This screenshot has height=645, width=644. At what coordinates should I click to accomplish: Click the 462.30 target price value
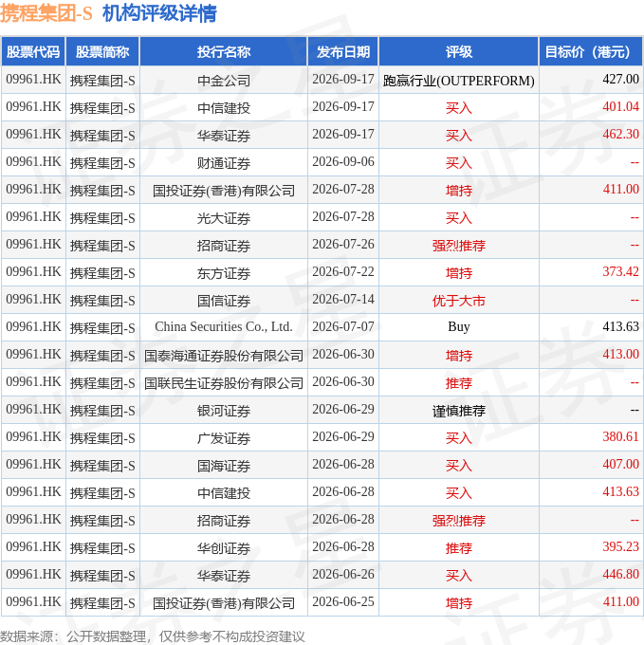click(620, 134)
